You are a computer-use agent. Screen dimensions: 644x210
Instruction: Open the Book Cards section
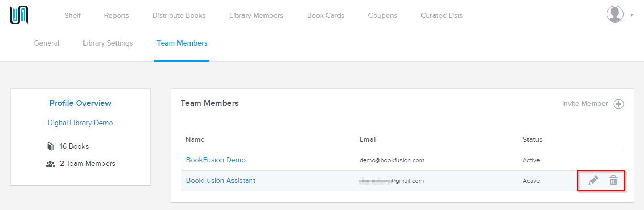(x=326, y=15)
